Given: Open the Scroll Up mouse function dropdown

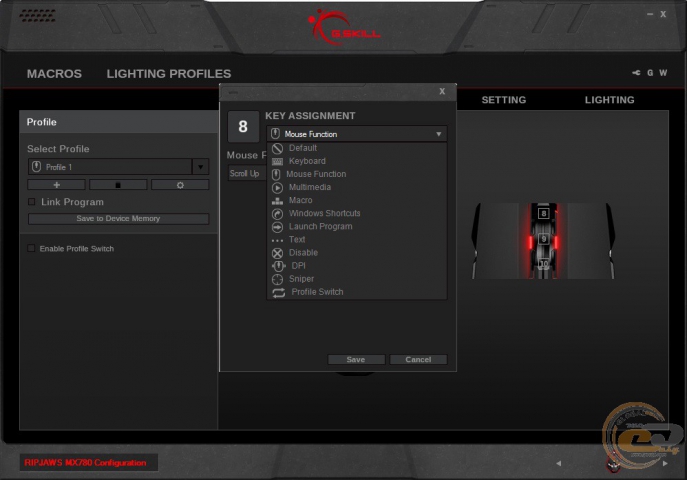Looking at the screenshot, I should pyautogui.click(x=248, y=173).
